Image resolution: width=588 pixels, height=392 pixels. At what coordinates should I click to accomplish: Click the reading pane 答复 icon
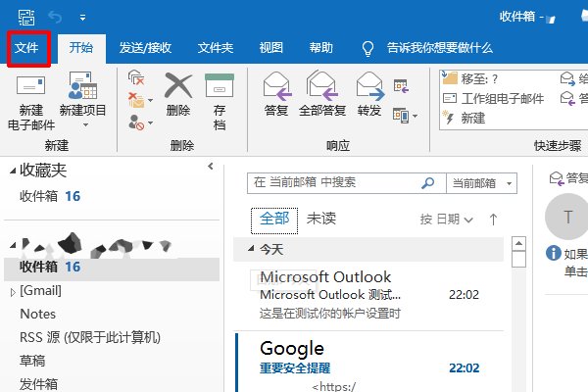click(557, 177)
